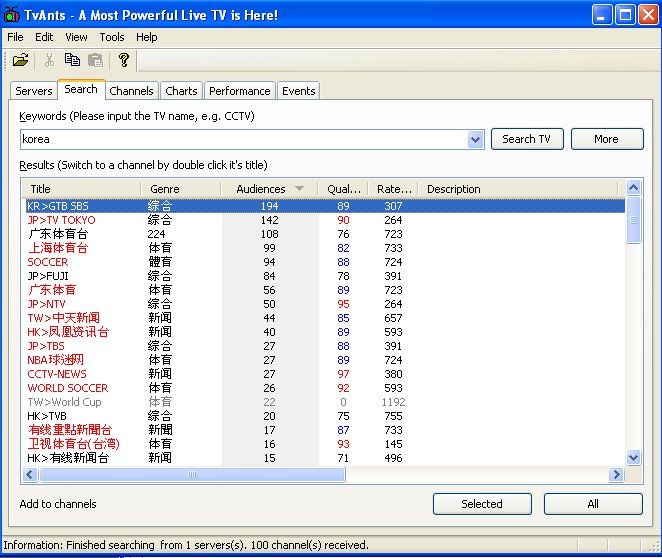Maximize the TvAnts window
This screenshot has height=558, width=662.
(625, 15)
